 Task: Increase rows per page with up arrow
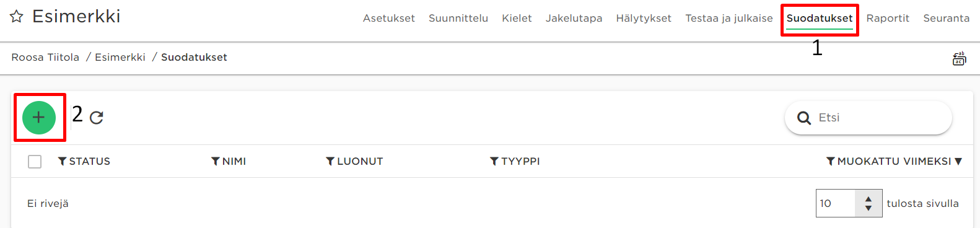868,199
